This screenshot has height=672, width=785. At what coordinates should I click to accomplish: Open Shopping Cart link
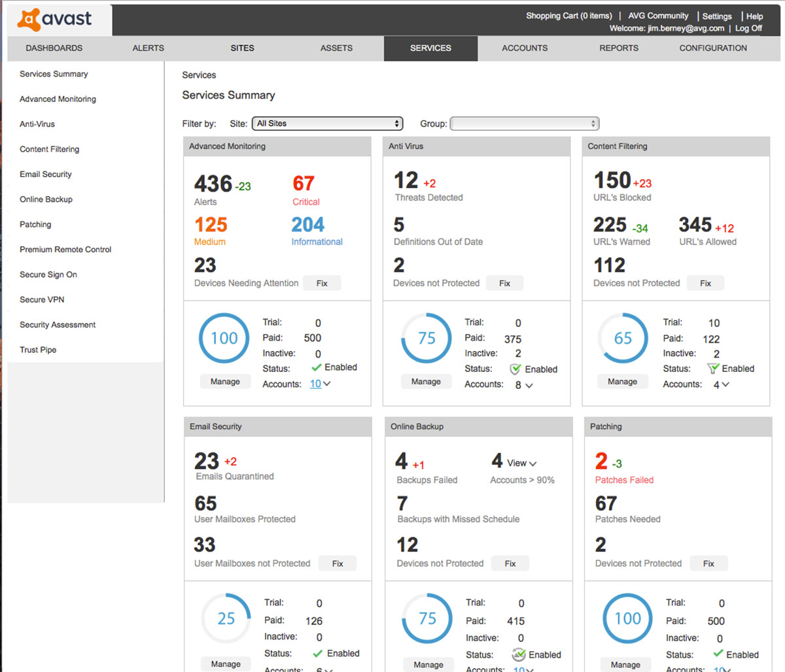[569, 16]
